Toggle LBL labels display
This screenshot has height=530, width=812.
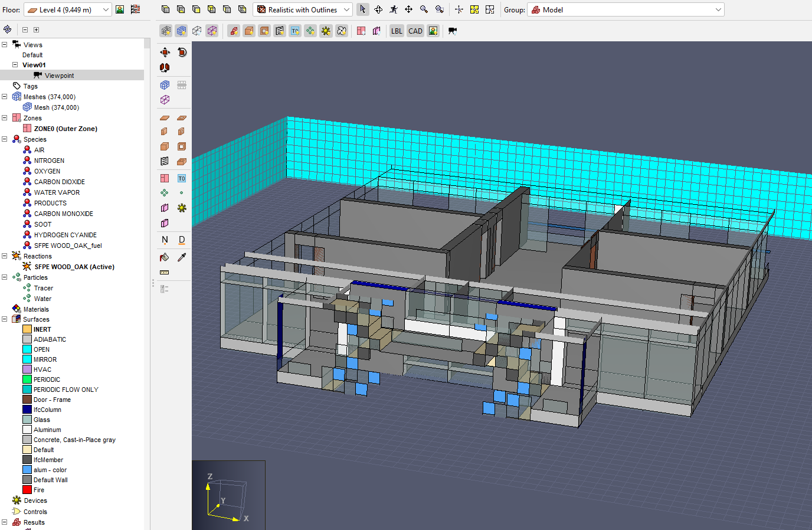397,31
